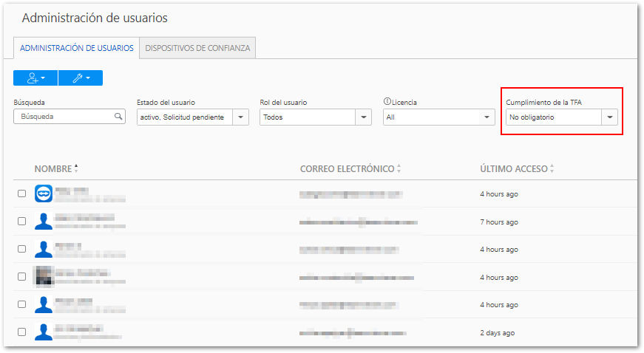Click the photo avatar in fourth user row
The width and height of the screenshot is (644, 353).
[44, 276]
